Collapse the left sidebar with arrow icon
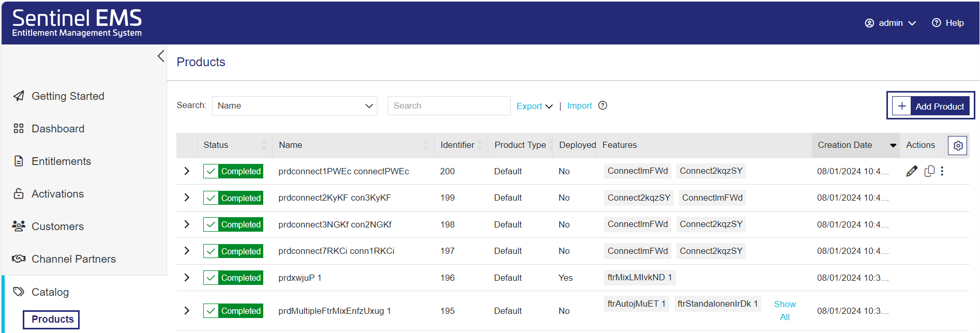The height and width of the screenshot is (333, 980). [x=161, y=56]
